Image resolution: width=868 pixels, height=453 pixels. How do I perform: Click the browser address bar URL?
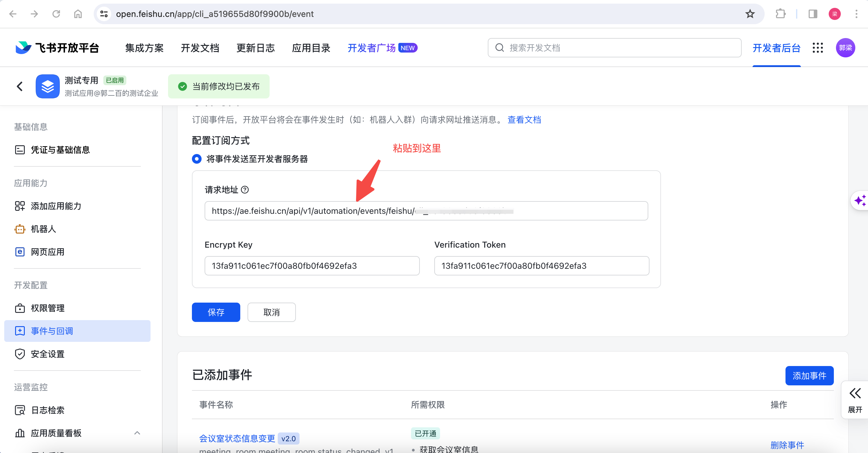215,14
